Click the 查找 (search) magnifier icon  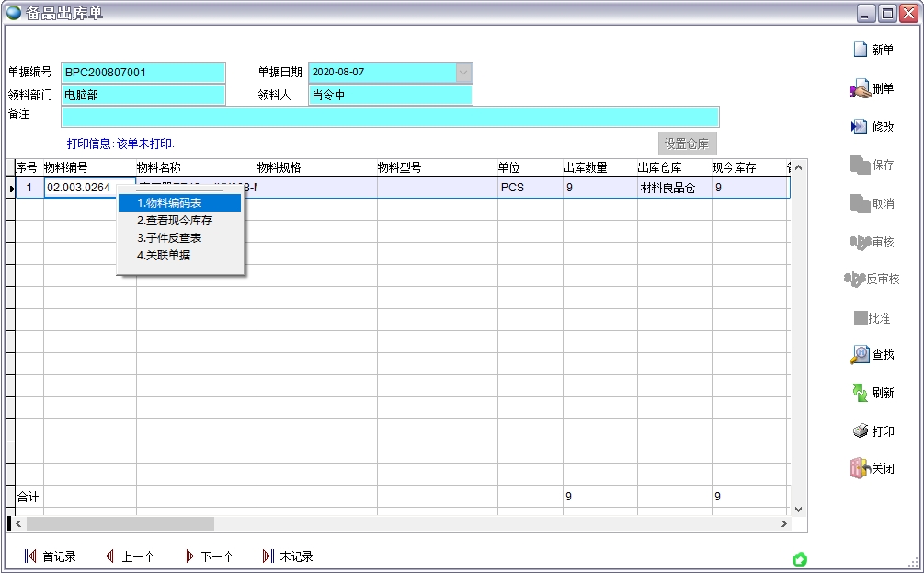pyautogui.click(x=860, y=354)
